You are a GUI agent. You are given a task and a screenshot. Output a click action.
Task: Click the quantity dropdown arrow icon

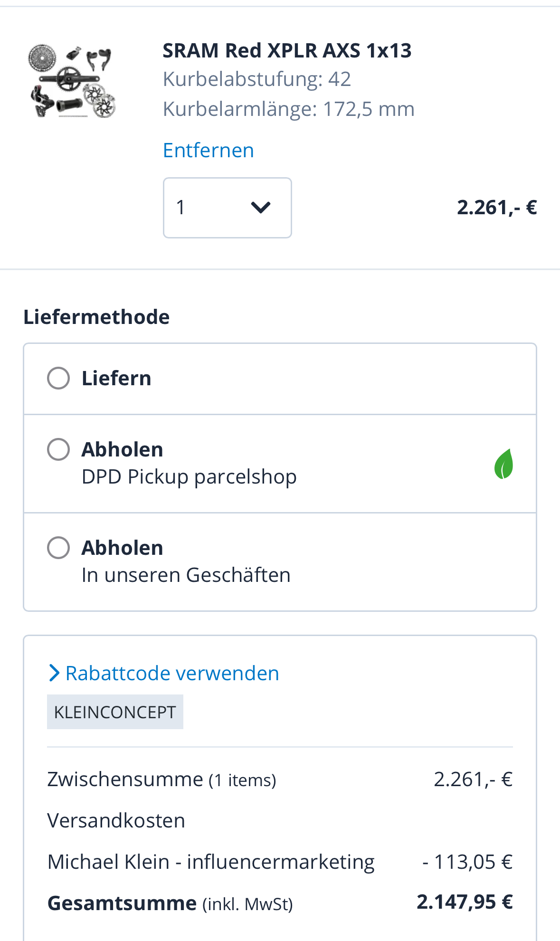click(260, 208)
